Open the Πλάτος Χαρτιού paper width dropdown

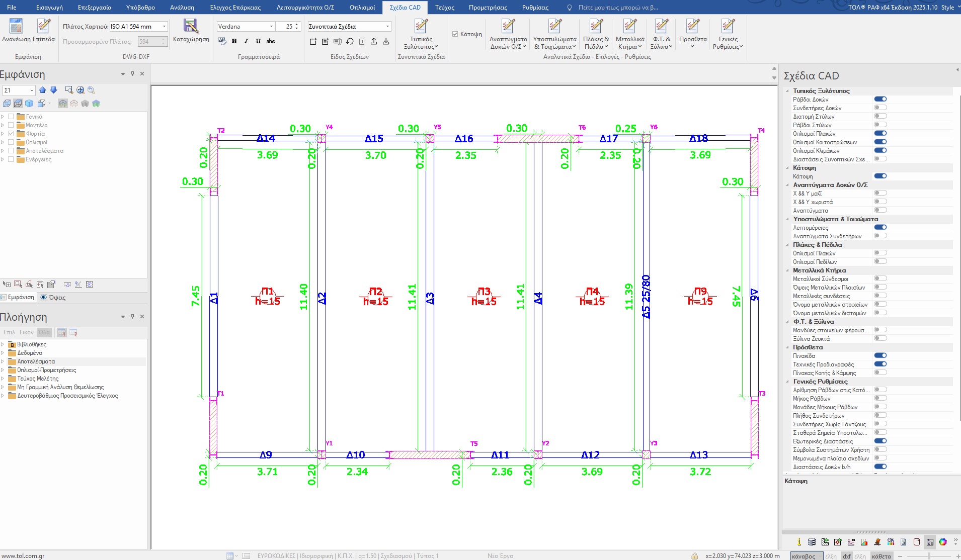[x=164, y=27]
